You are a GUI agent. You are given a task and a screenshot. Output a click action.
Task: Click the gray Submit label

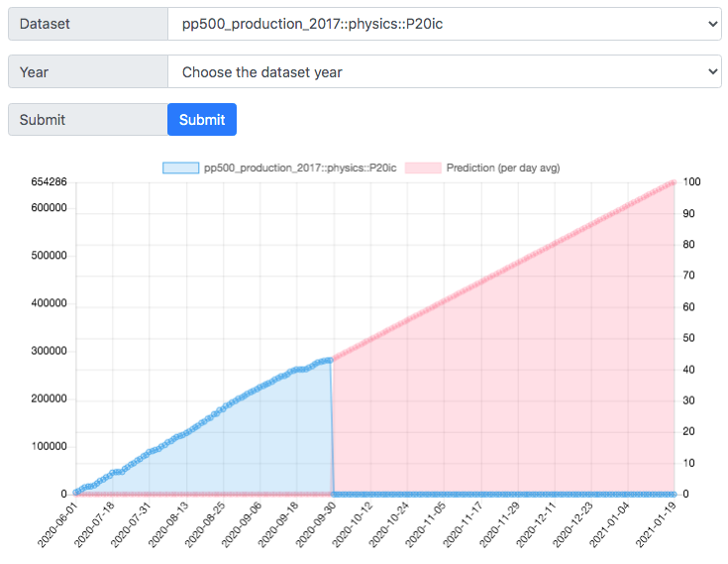pos(43,120)
